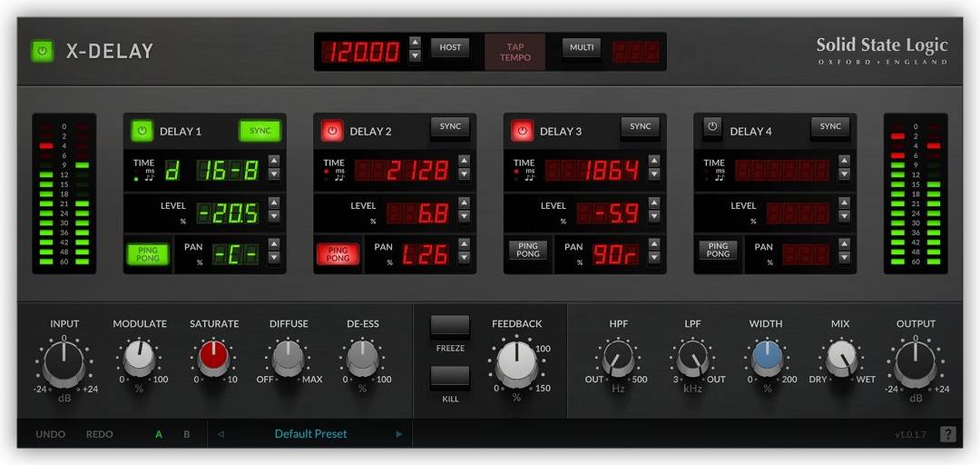Click the INPUT gain knob
This screenshot has height=465, width=980.
coord(64,363)
